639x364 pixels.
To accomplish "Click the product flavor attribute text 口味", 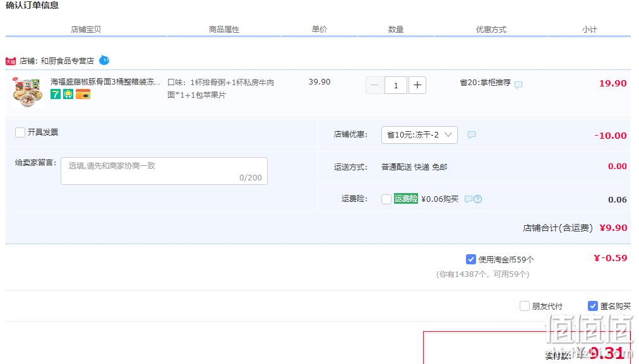I will point(220,88).
